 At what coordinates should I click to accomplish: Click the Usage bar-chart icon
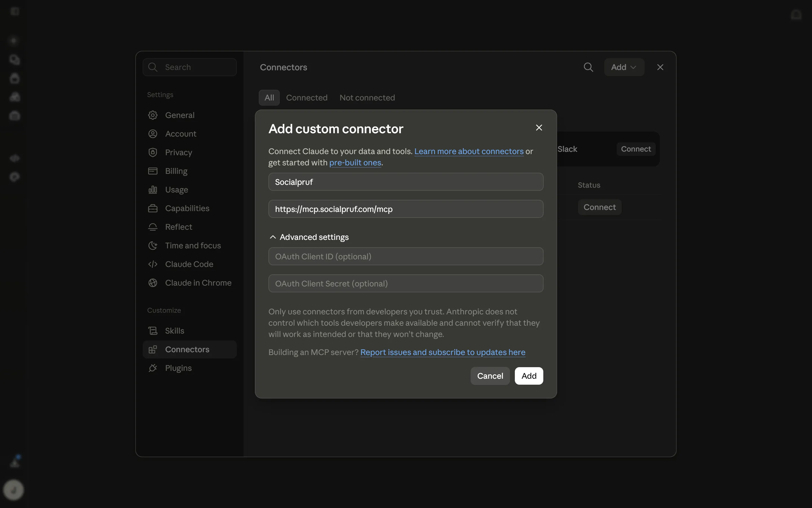pos(153,190)
